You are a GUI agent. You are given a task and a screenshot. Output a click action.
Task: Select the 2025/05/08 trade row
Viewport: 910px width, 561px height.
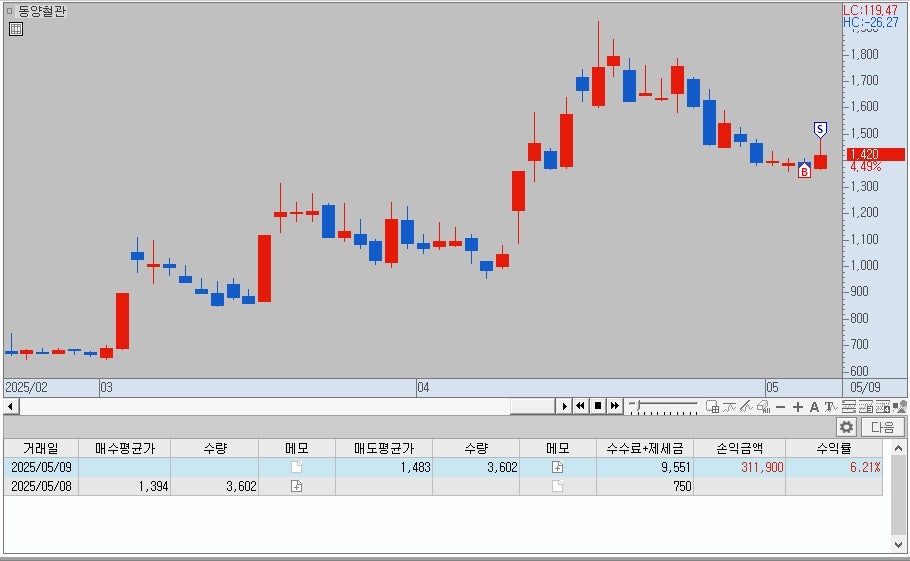(443, 486)
